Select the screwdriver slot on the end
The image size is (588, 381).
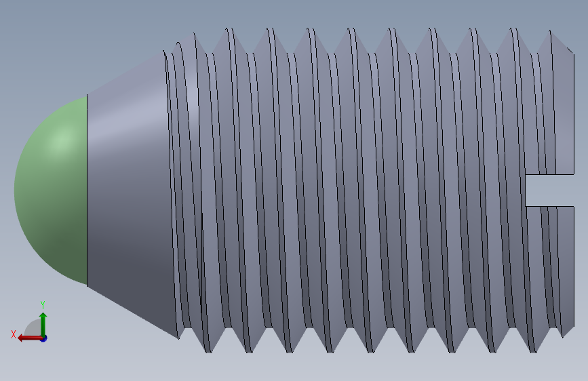pos(549,190)
